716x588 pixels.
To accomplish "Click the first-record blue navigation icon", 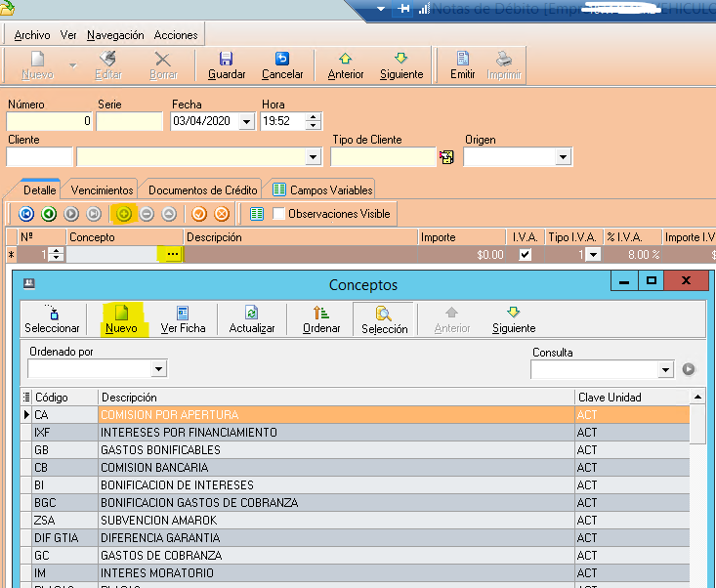I will coord(26,214).
